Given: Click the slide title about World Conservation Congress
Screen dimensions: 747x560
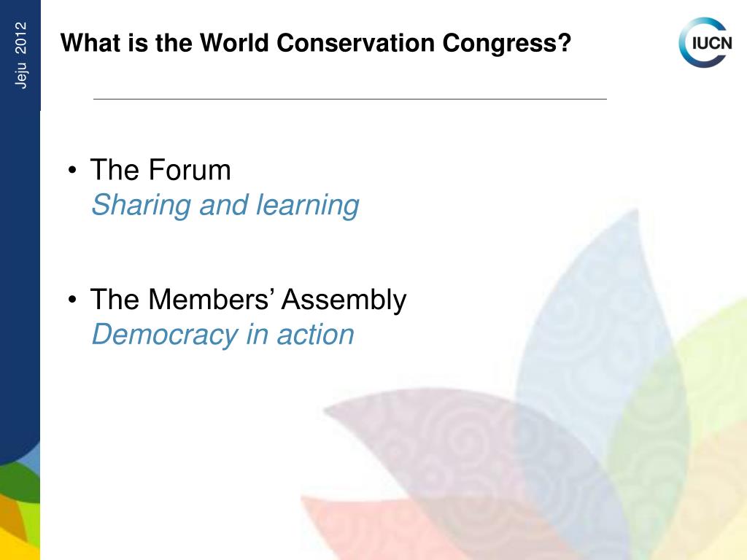Looking at the screenshot, I should [x=315, y=43].
